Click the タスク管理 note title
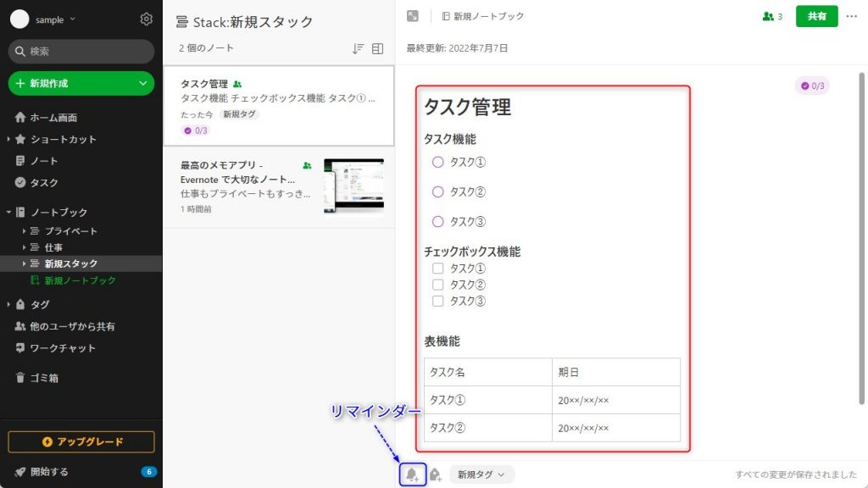Screen dimensions: 868x488 [467, 107]
